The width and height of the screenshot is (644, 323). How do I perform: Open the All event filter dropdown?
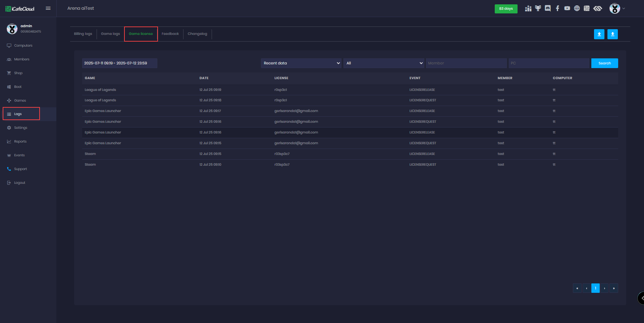click(384, 63)
